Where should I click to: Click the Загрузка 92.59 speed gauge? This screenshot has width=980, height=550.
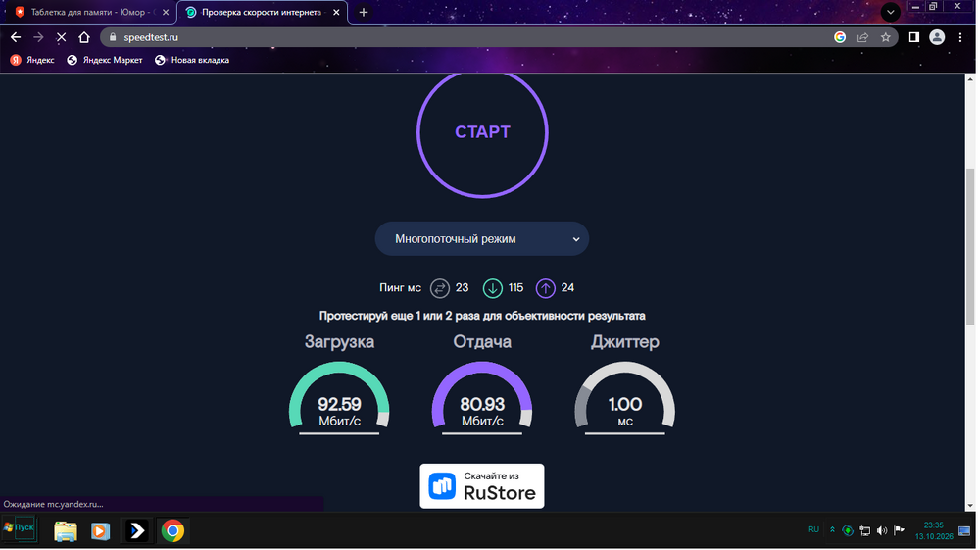(x=339, y=397)
